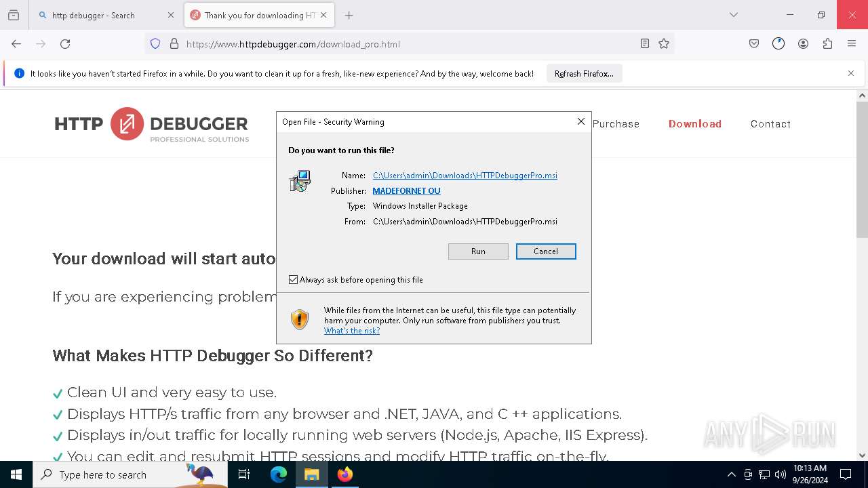The image size is (868, 488).
Task: Open the Firefox View icon
Action: coord(14,15)
